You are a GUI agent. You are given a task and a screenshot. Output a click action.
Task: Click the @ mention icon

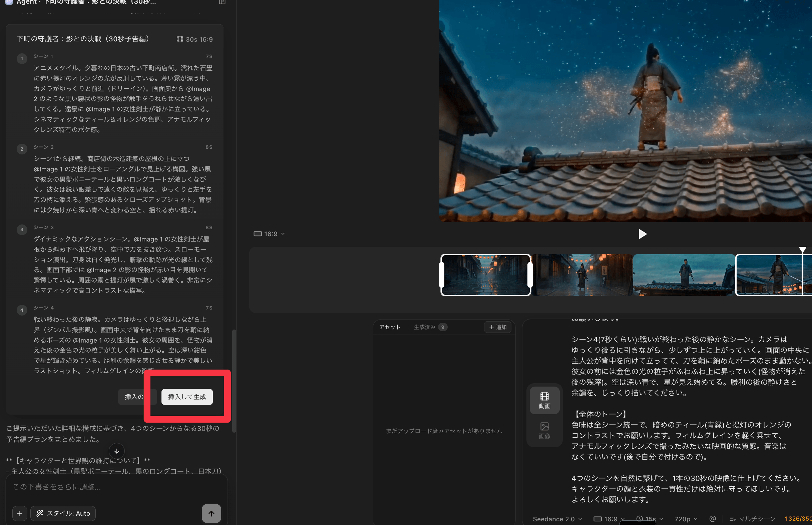point(712,519)
